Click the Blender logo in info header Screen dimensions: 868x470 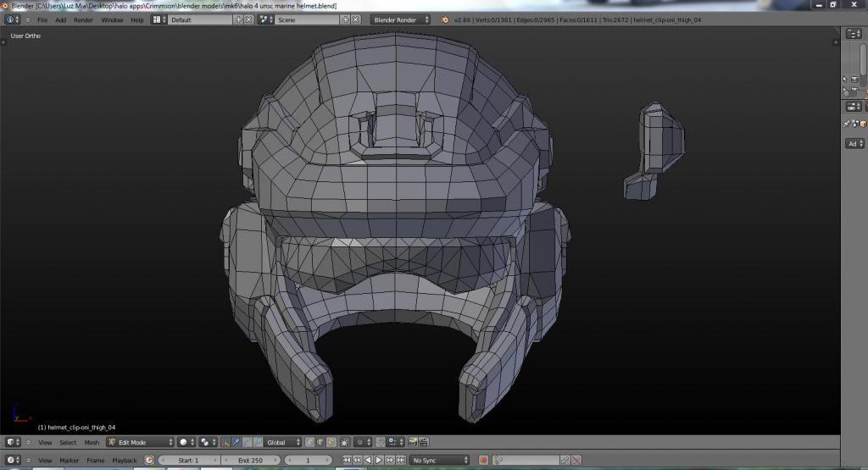click(x=444, y=20)
